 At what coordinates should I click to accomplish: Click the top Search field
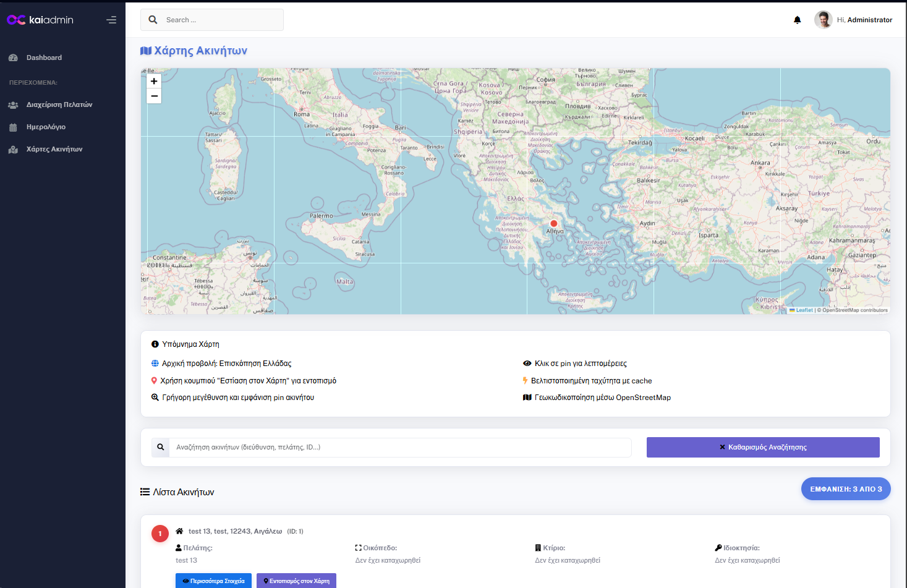tap(219, 20)
